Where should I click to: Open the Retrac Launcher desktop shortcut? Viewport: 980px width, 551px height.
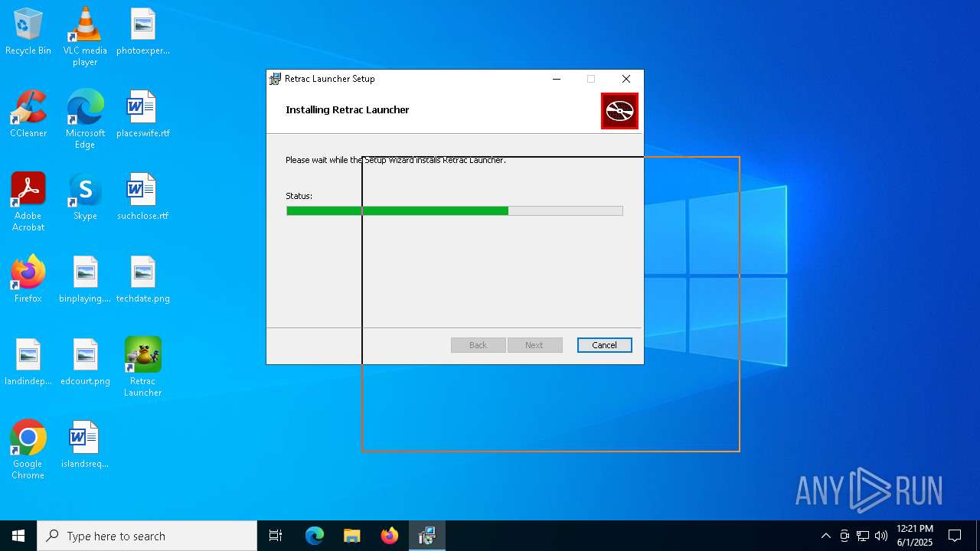coord(143,367)
